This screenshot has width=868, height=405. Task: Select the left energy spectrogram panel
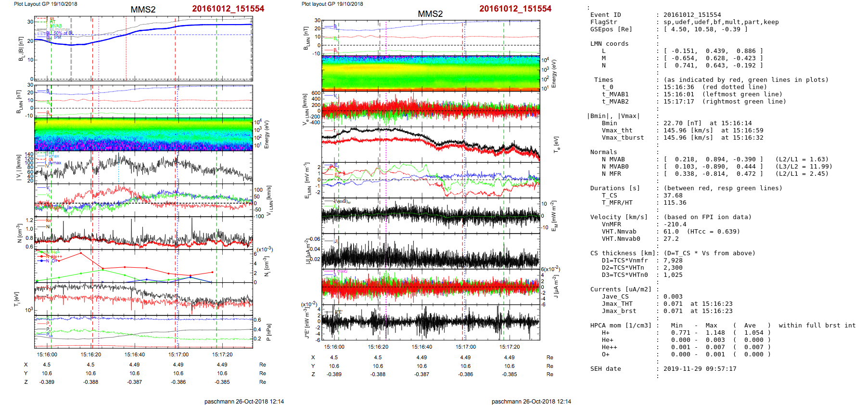point(143,134)
